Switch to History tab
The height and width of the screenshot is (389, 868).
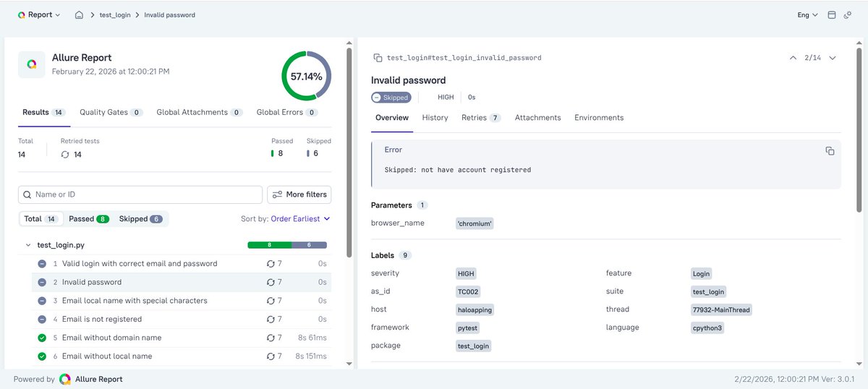click(435, 117)
